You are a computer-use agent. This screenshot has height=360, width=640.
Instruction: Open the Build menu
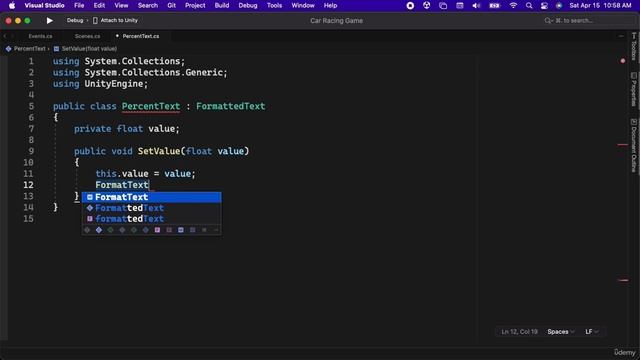click(x=222, y=6)
